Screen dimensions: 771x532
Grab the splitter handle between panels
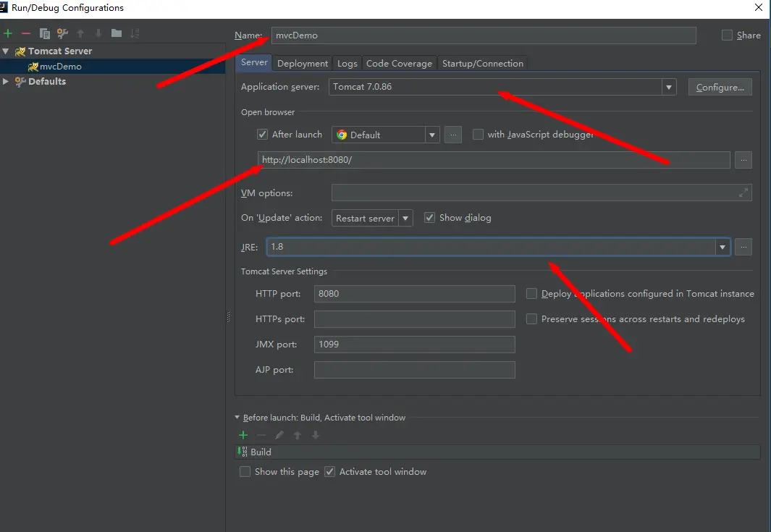pos(228,317)
